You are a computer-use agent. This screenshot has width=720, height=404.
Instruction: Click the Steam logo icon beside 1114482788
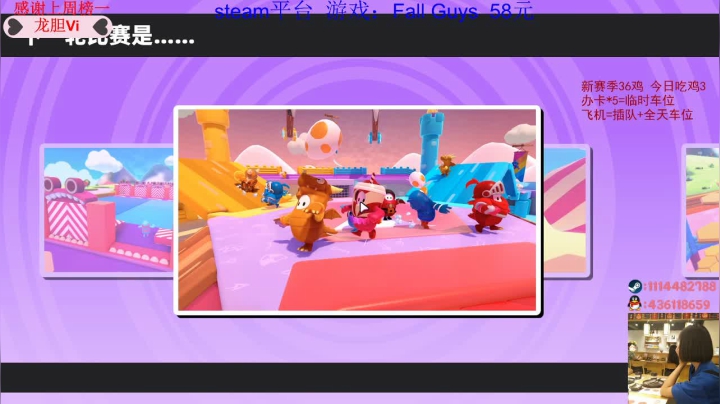click(x=635, y=286)
